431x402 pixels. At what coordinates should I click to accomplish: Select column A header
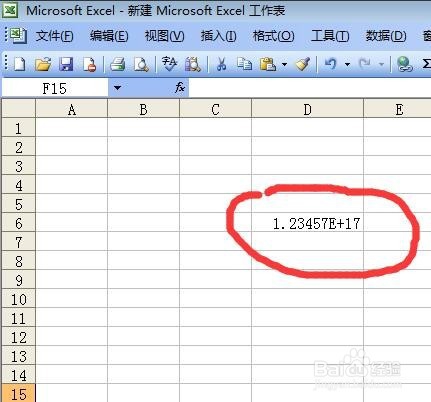(x=71, y=109)
